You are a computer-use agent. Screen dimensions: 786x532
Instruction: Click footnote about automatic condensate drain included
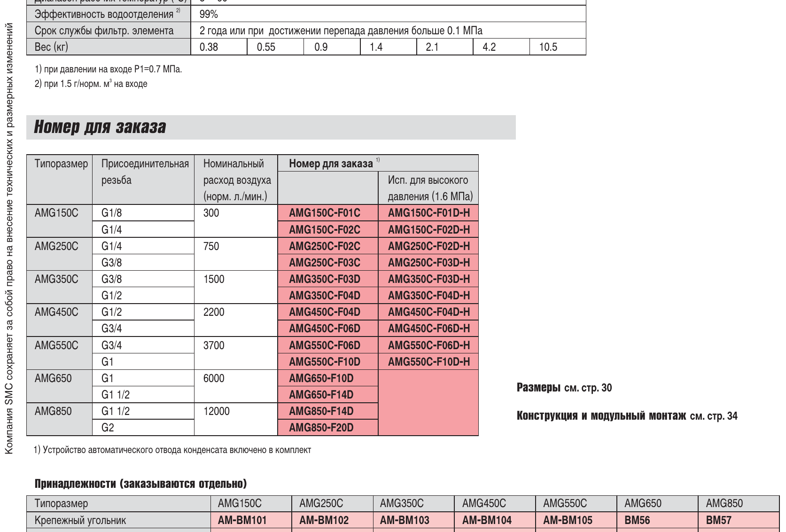click(172, 450)
